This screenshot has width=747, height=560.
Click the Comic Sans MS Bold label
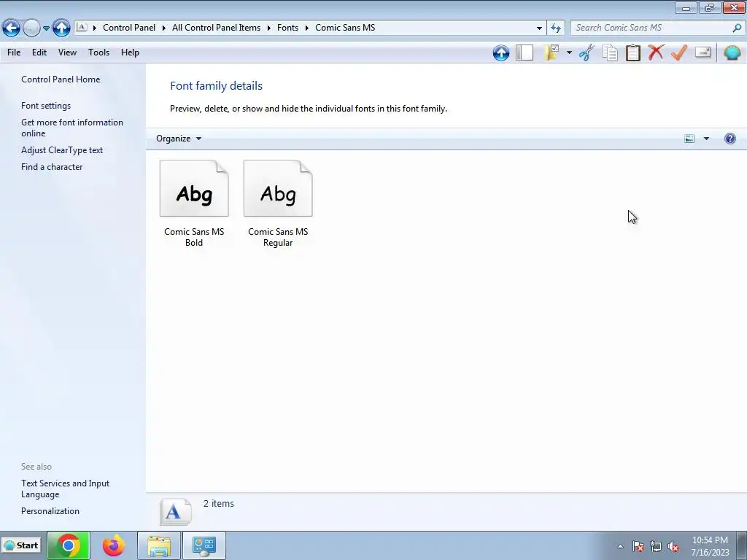[x=194, y=237]
